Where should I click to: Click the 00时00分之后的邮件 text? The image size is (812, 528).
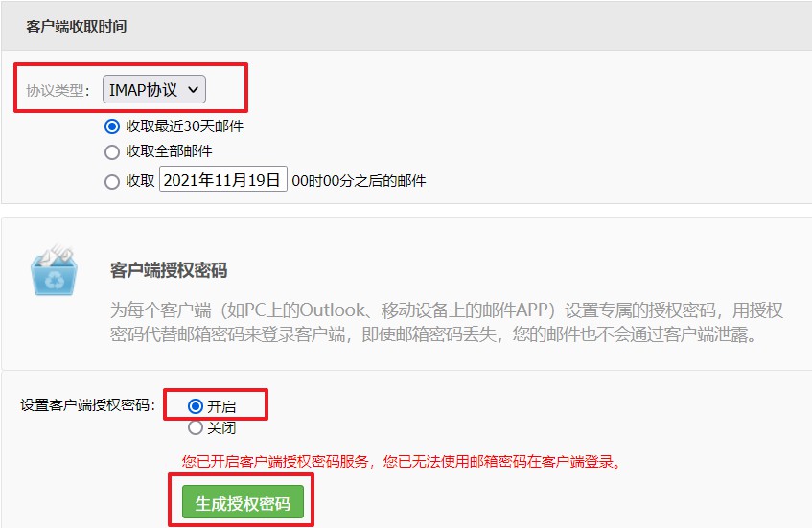[359, 181]
